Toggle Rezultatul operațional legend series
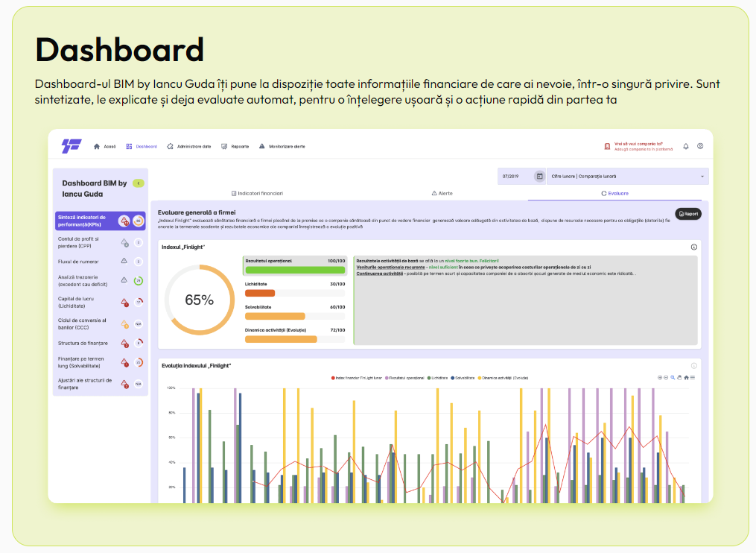Image resolution: width=756 pixels, height=553 pixels. pos(404,378)
